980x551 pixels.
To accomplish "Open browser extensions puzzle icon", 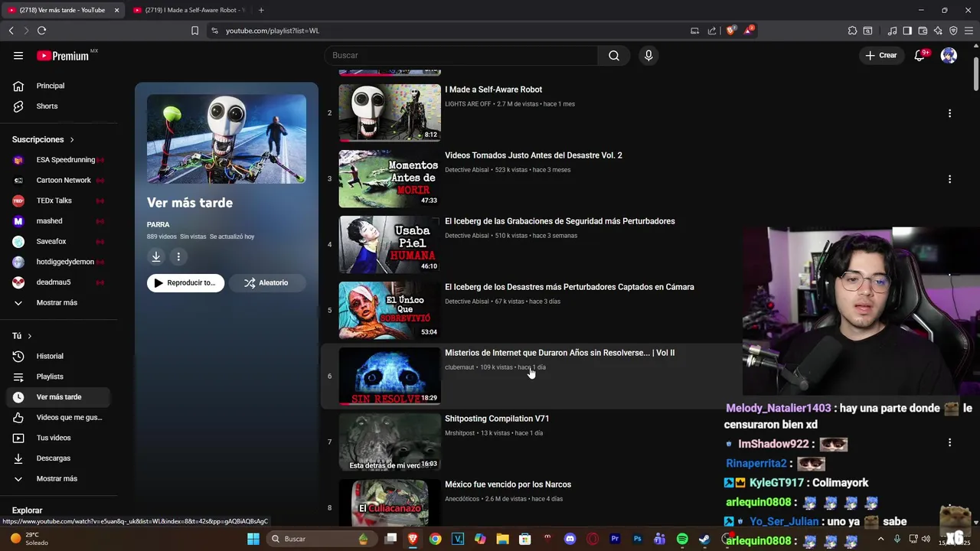I will [852, 31].
